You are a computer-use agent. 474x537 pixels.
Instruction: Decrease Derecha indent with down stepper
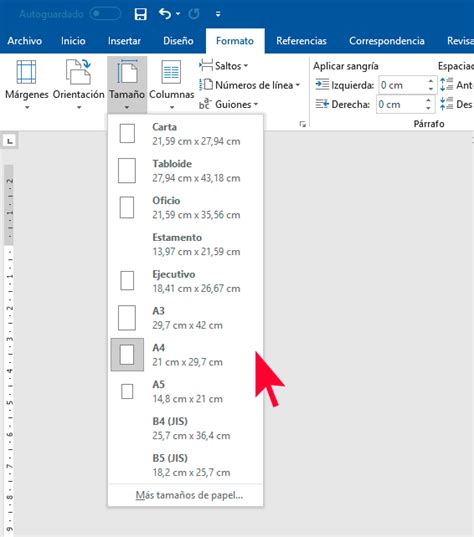(x=428, y=108)
